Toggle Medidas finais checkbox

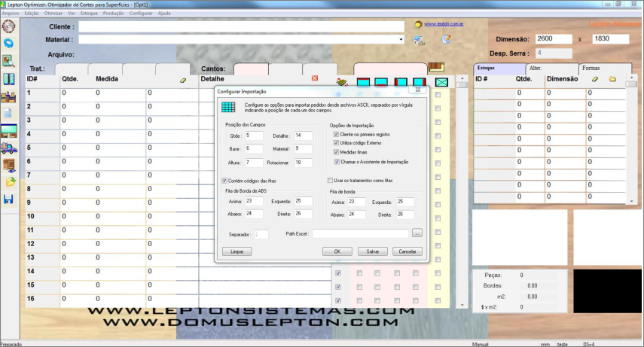coord(337,152)
